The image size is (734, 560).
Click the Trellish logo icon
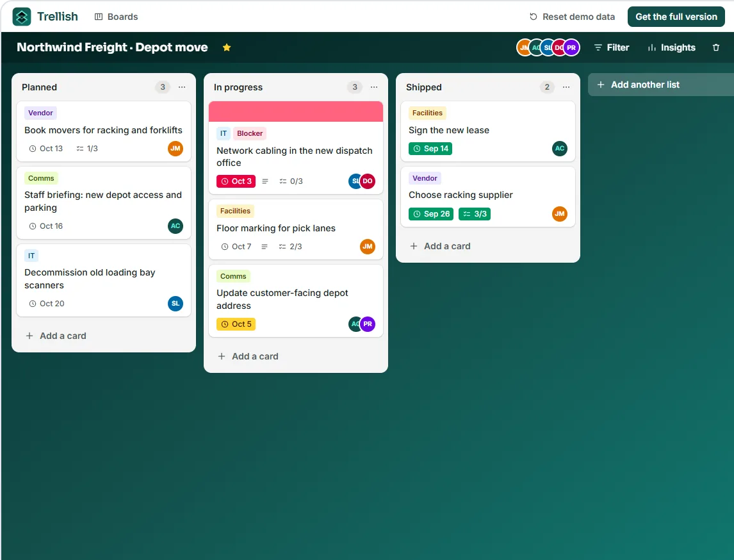(22, 17)
